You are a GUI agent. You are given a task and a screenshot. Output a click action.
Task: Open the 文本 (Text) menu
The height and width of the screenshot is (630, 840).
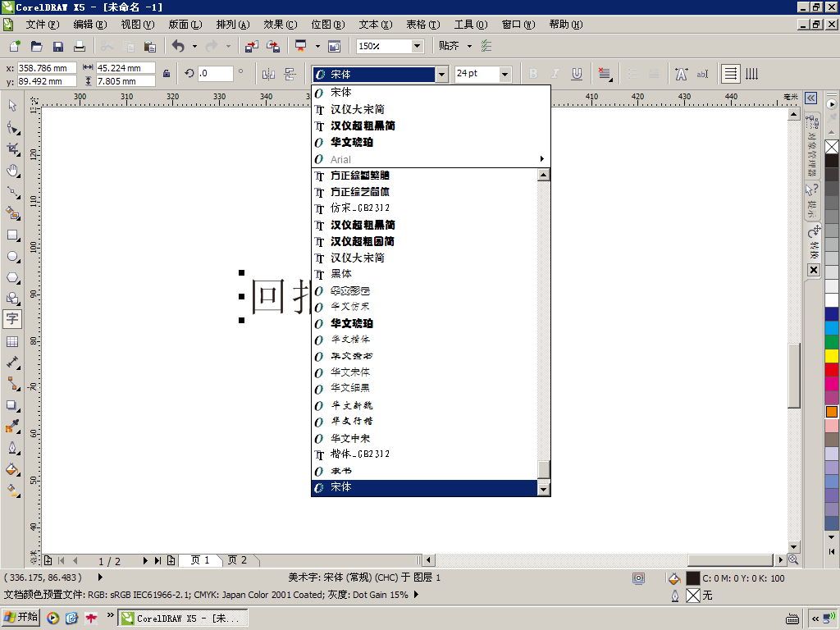point(376,25)
